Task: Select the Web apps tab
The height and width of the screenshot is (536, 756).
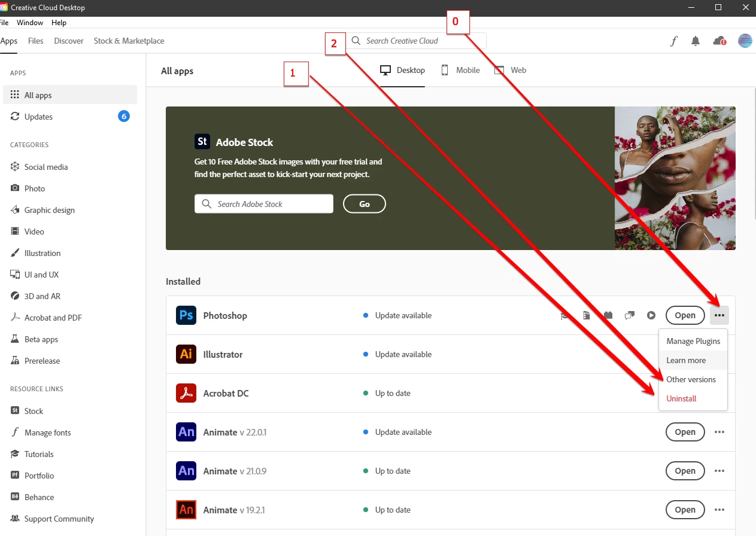Action: click(x=511, y=71)
